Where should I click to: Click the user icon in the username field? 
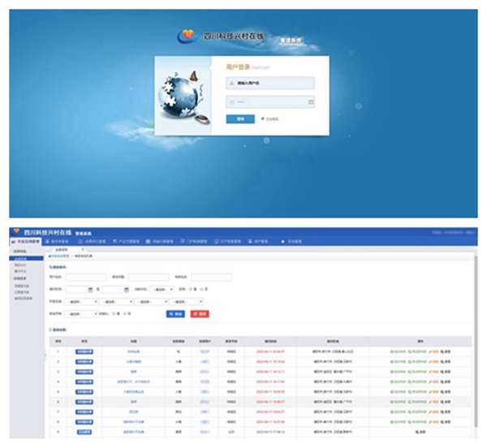pyautogui.click(x=232, y=83)
